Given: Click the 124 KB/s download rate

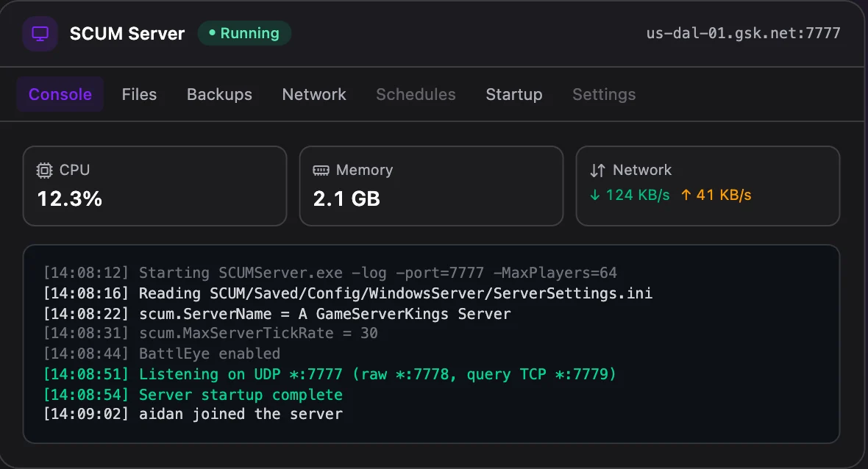Looking at the screenshot, I should [x=638, y=195].
